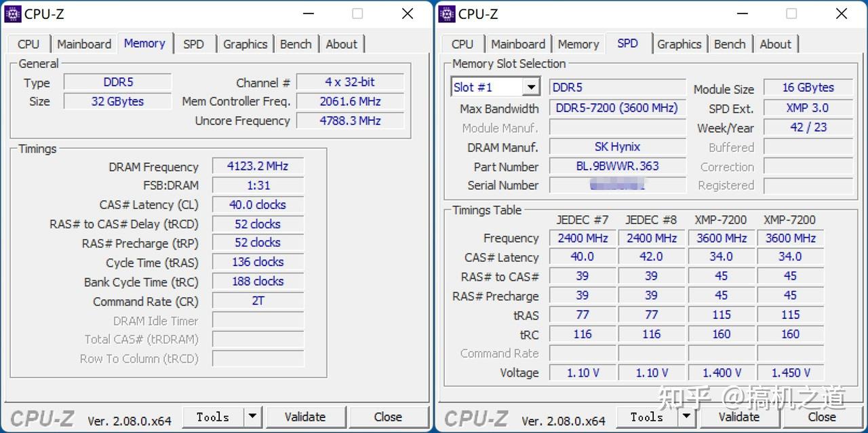
Task: Click Max Bandwidth field DDR5-7200 (3600 MHz)
Action: [x=617, y=108]
